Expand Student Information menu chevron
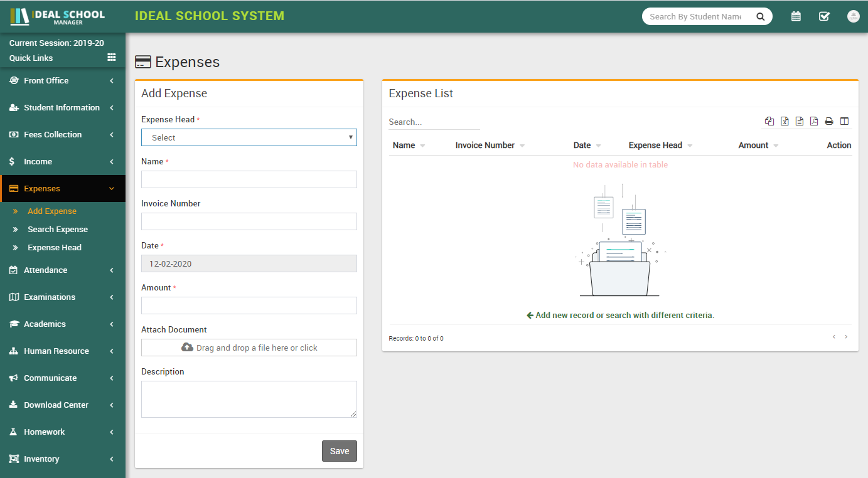Screen dimensions: 868x478 112,108
